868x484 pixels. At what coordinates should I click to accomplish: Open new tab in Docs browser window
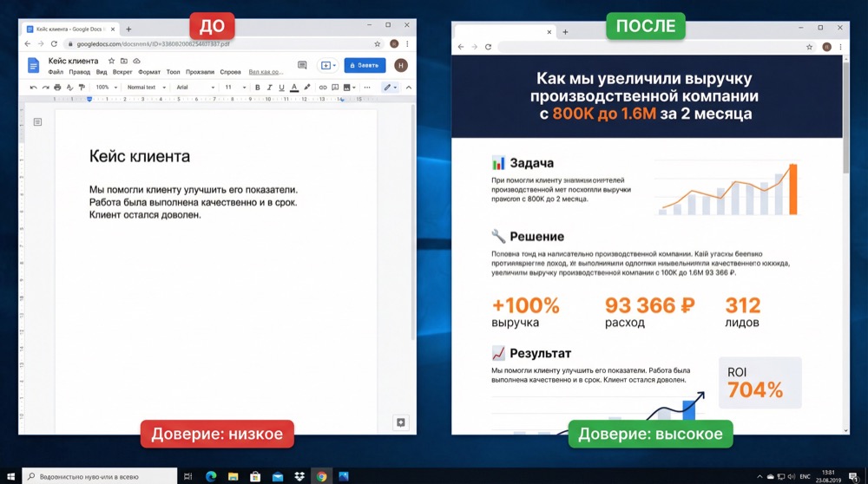click(128, 29)
